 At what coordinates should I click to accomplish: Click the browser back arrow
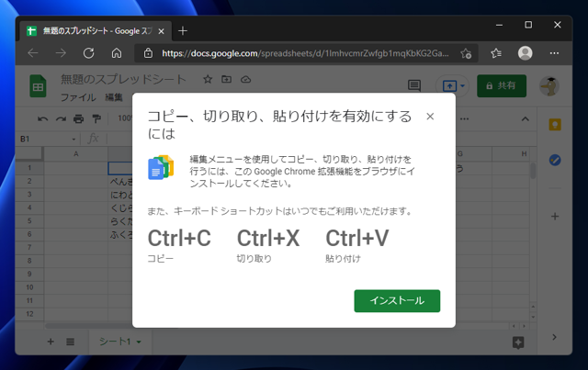point(33,53)
